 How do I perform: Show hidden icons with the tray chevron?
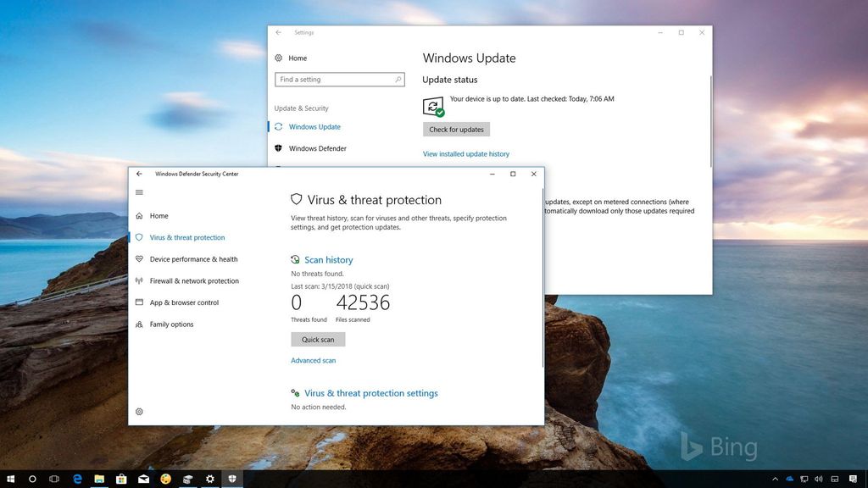(x=775, y=479)
